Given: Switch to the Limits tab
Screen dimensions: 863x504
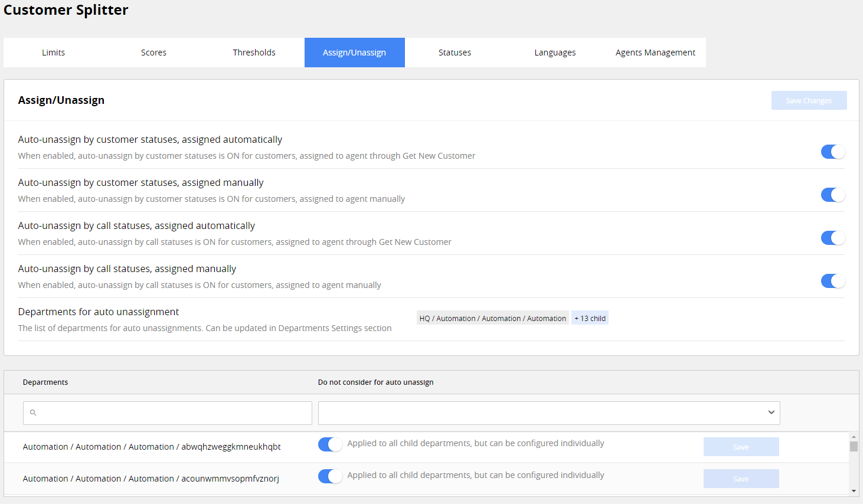Looking at the screenshot, I should [53, 52].
